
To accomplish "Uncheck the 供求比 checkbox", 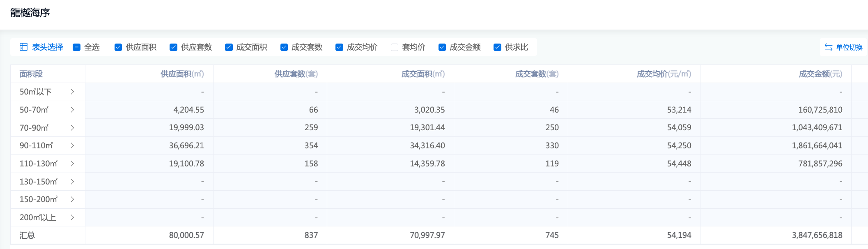I will [x=497, y=47].
